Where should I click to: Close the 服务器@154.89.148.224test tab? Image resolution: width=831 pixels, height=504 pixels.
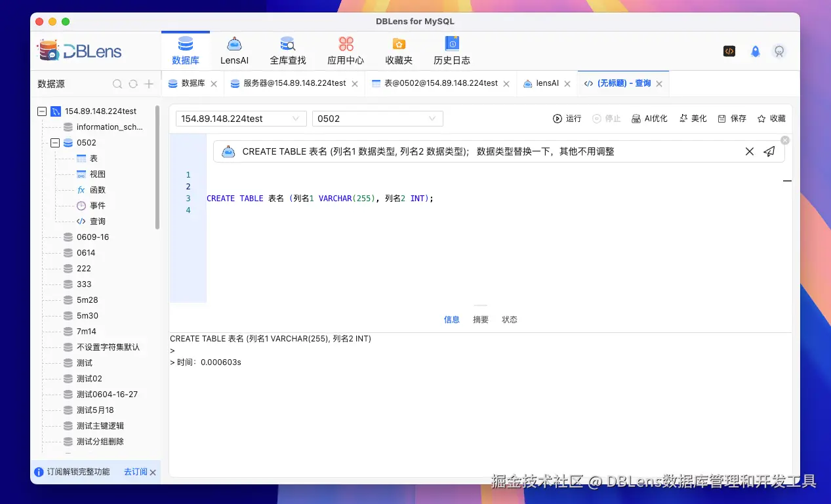click(355, 84)
